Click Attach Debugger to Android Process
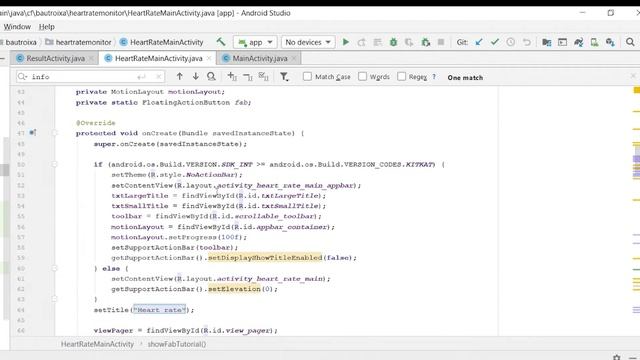 (x=425, y=42)
